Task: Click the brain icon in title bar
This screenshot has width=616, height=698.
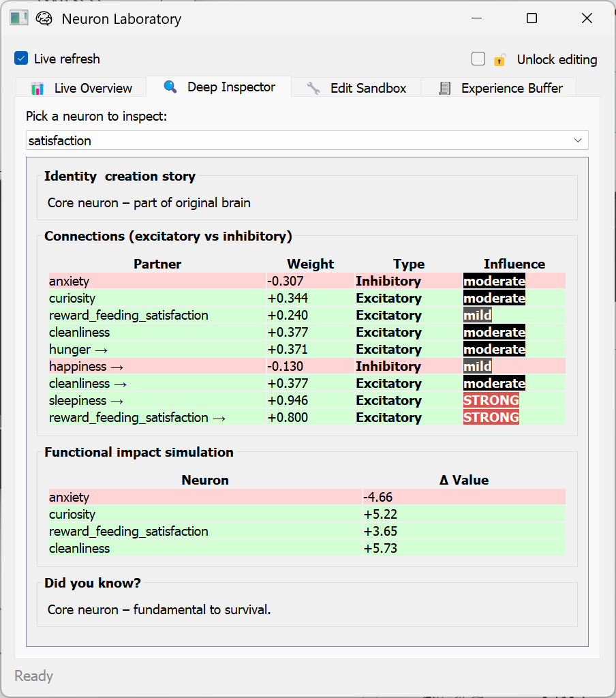Action: [x=44, y=18]
